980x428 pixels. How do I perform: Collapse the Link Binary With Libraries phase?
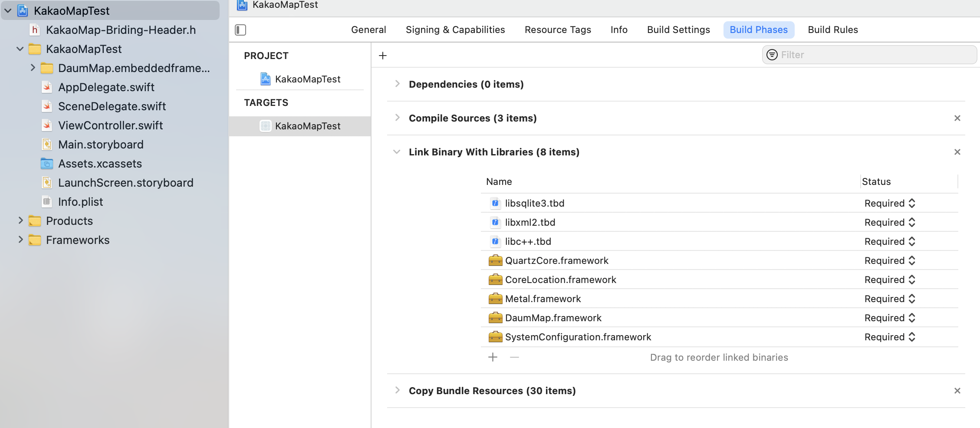(397, 152)
